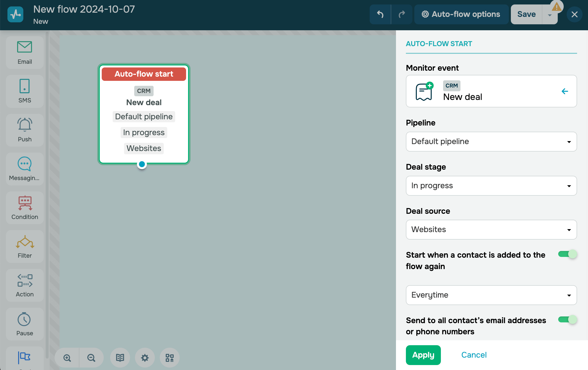Click the back arrow in Monitor event
The height and width of the screenshot is (370, 588).
click(565, 91)
